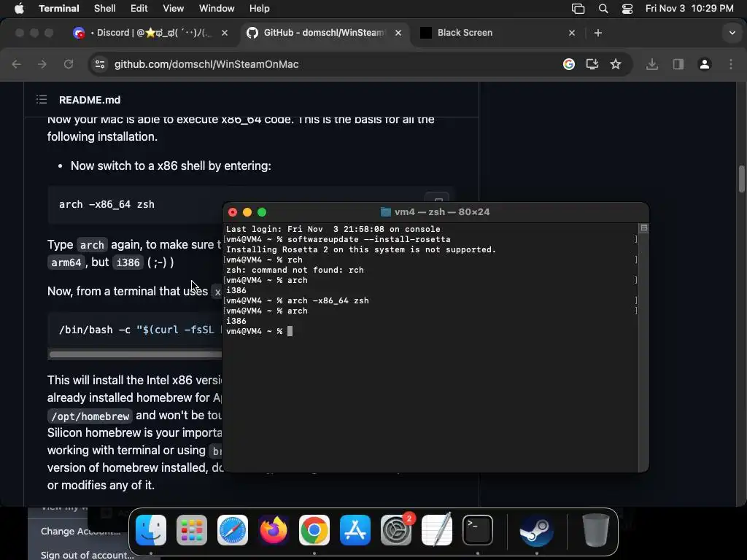Open Launchpad from the Dock
This screenshot has width=747, height=560.
coord(192,530)
